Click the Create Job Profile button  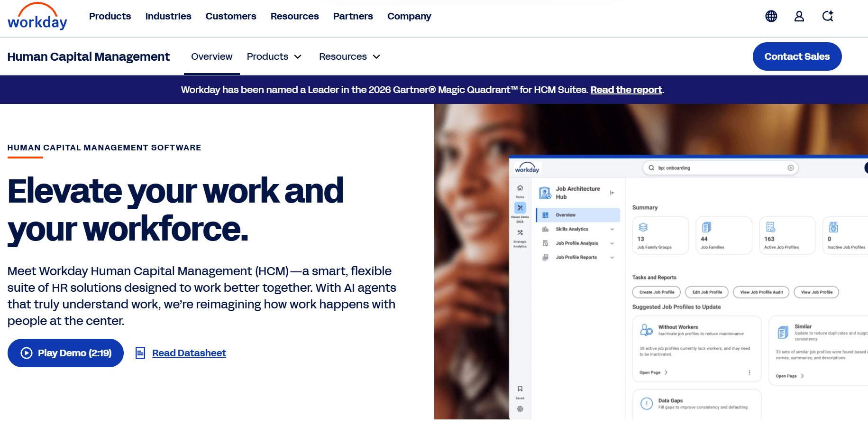pyautogui.click(x=657, y=292)
